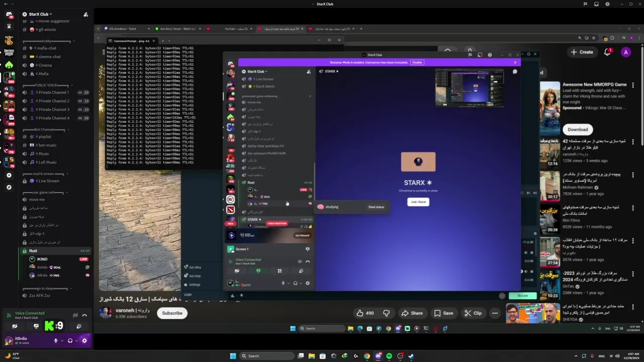
Task: Join Private Channel 1 voice channel
Action: (55, 93)
